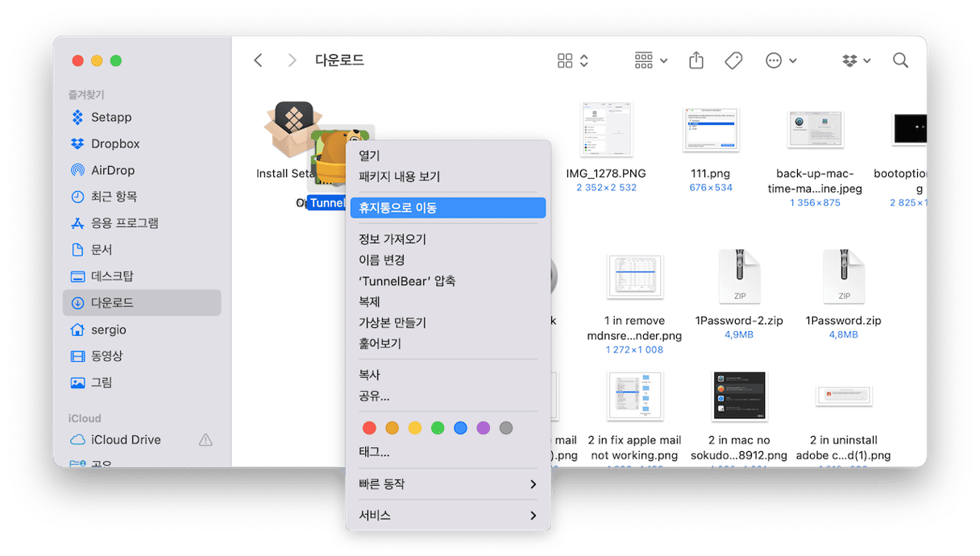Select the 2 in fix apple mail thumbnail
This screenshot has height=556, width=980.
pyautogui.click(x=634, y=396)
